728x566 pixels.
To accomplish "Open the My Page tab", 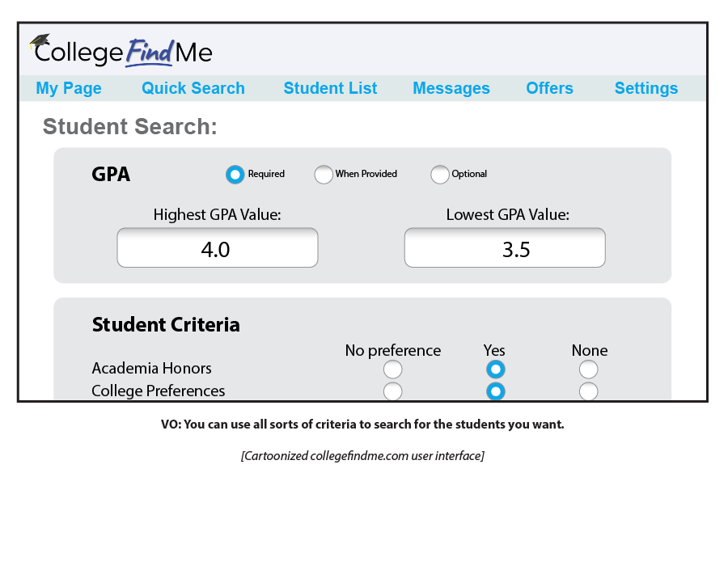I will [x=69, y=88].
